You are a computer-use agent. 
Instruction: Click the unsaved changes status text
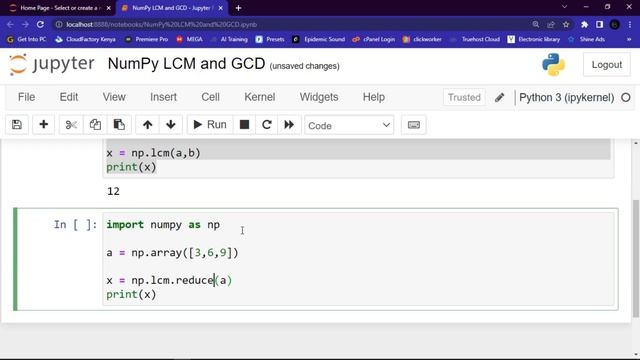(x=304, y=66)
